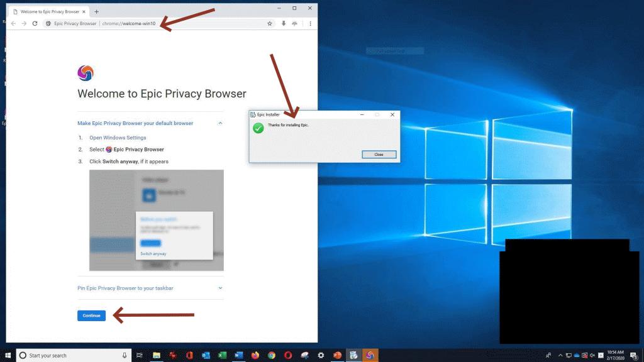Click the umbrella privacy icon in toolbar
The width and height of the screenshot is (644, 362).
click(x=295, y=23)
